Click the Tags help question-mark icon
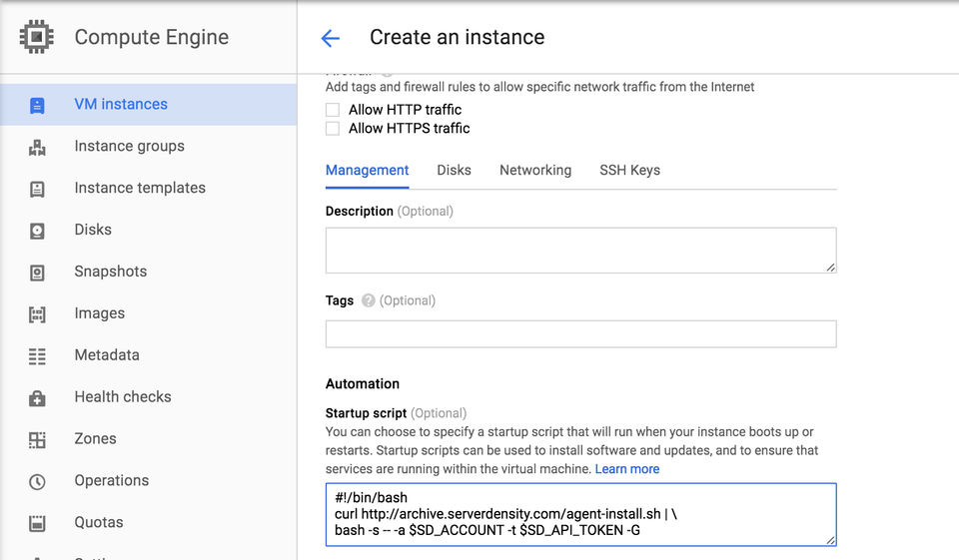This screenshot has height=560, width=959. [368, 300]
